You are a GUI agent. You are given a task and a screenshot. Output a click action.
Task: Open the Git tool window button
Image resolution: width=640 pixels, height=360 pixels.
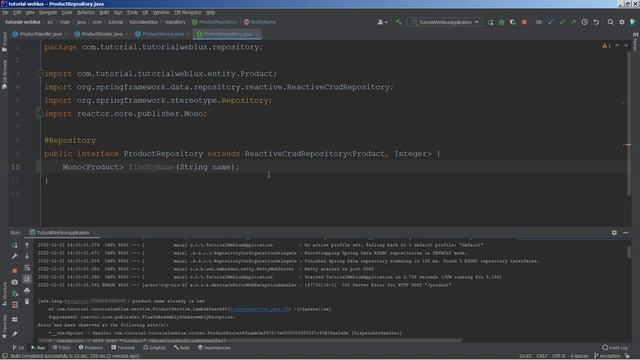pyautogui.click(x=18, y=348)
